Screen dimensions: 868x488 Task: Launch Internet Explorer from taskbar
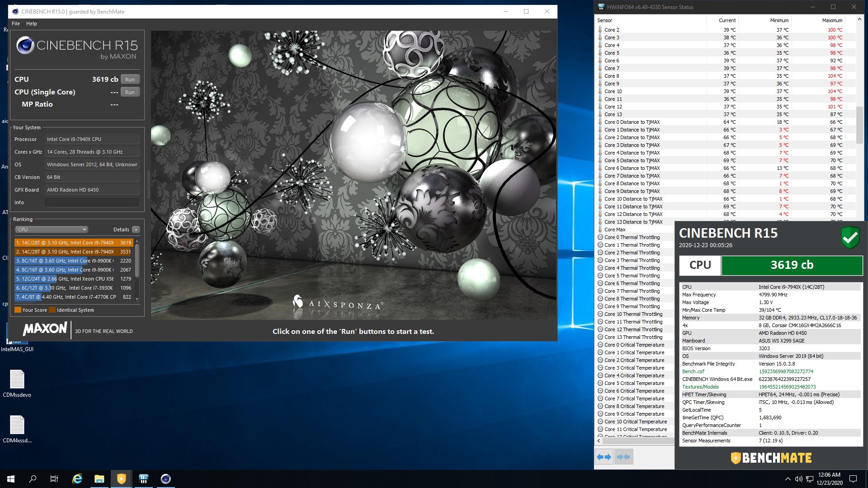(77, 479)
